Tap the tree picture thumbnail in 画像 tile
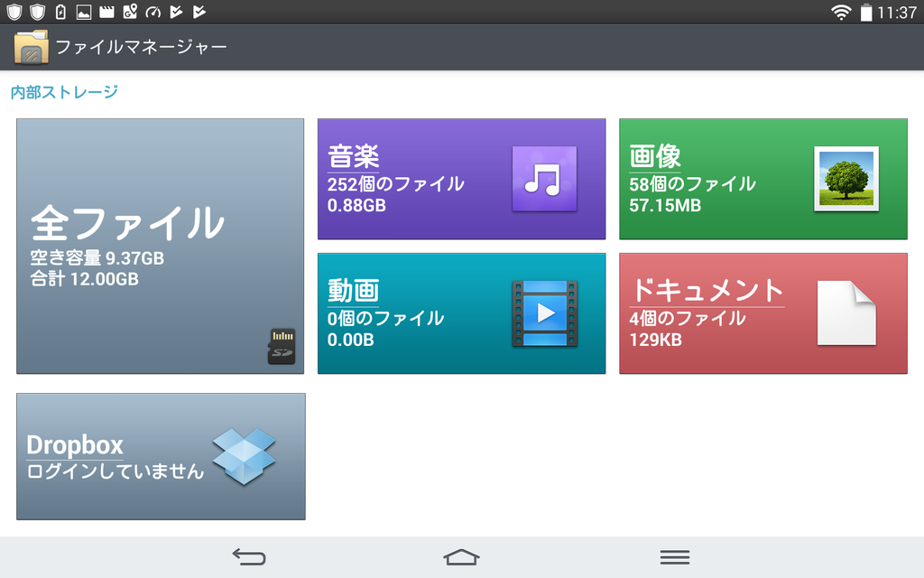Screen dimensions: 924x578 846,179
